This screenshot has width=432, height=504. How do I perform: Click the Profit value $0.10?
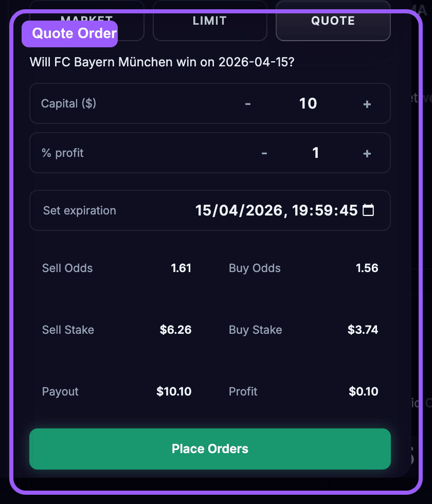click(x=363, y=391)
